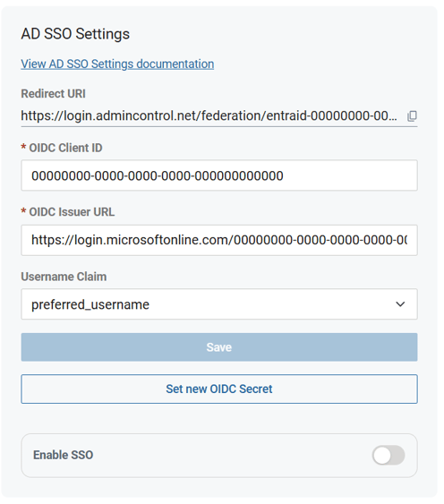
Task: Click the OIDC Issuer URL field label
Action: coord(72,212)
